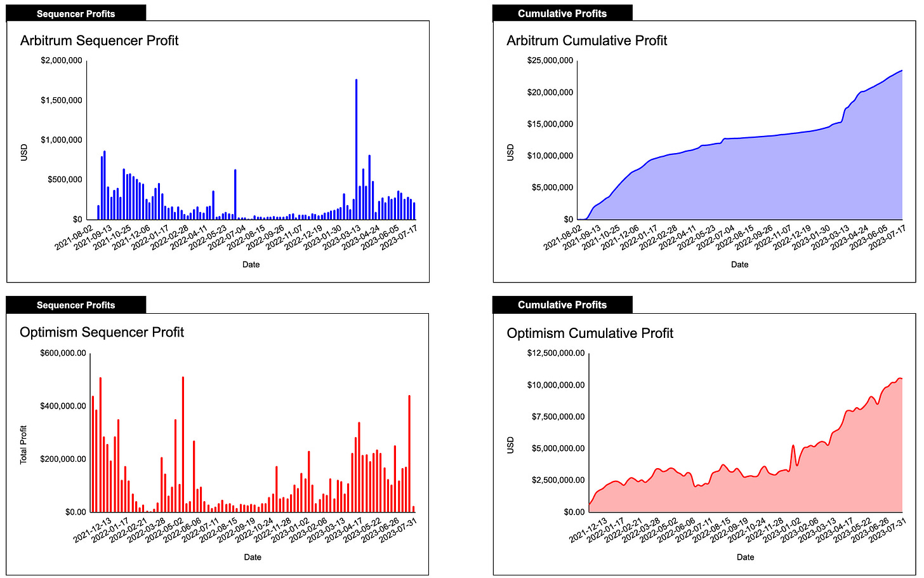The image size is (924, 578).
Task: Click the USD label on Arbitrum Cumulative Profit chart
Action: [511, 152]
